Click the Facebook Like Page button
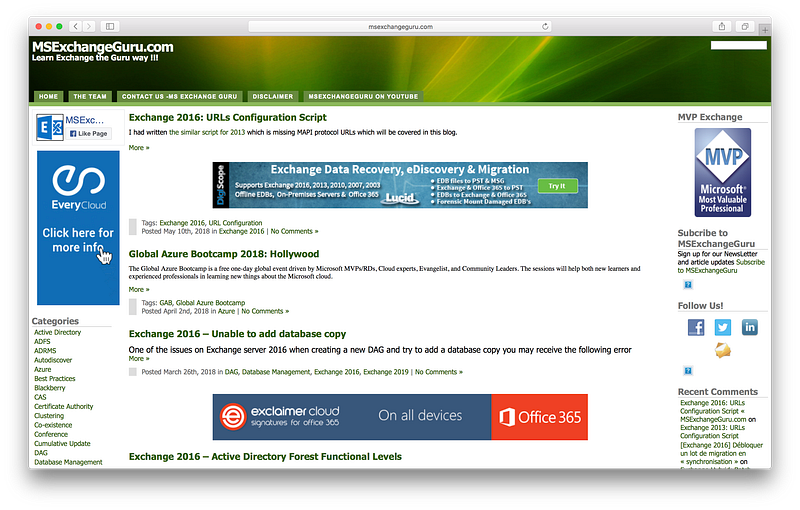800x510 pixels. 89,134
